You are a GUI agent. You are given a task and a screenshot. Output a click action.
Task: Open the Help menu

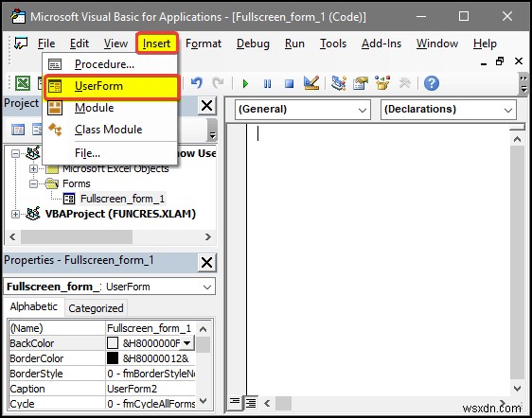pyautogui.click(x=485, y=44)
